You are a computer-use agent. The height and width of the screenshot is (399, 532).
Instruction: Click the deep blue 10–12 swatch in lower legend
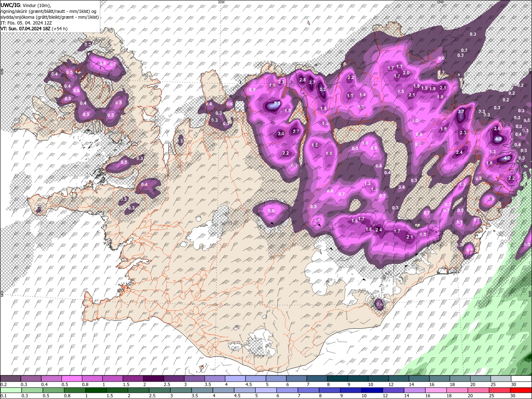(x=372, y=390)
